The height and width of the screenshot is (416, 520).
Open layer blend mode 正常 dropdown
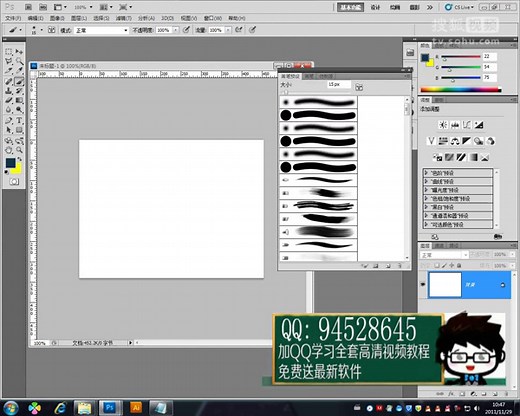444,255
